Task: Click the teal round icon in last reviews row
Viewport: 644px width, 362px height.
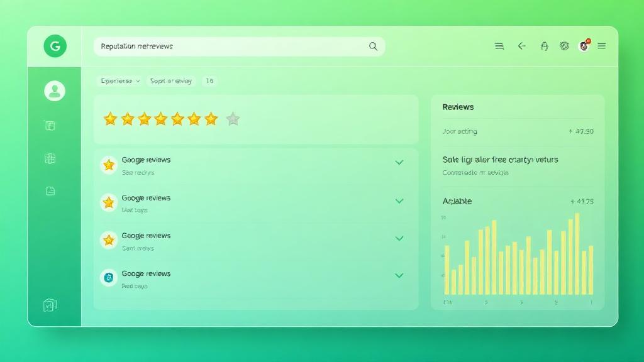Action: click(109, 278)
